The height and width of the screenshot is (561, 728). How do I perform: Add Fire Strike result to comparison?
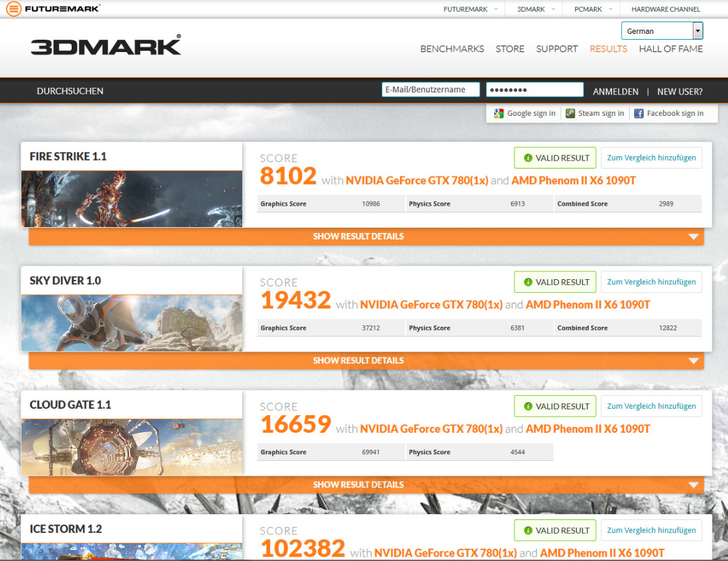(x=651, y=157)
